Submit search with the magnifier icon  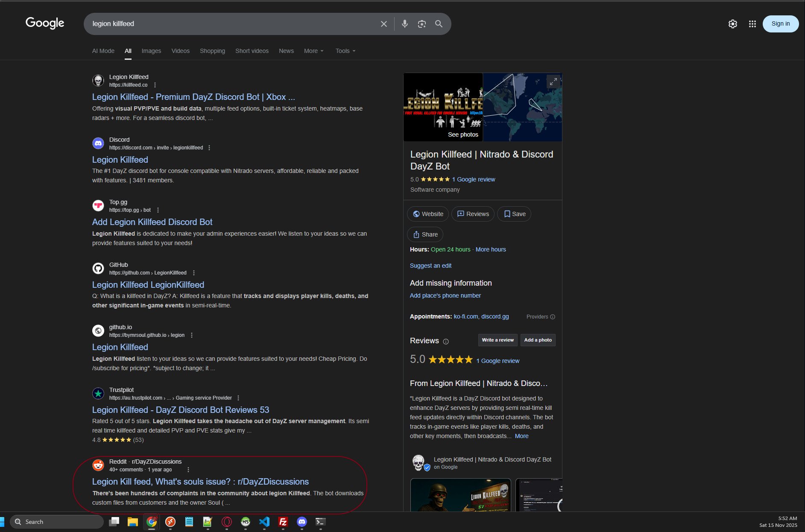[x=439, y=24]
